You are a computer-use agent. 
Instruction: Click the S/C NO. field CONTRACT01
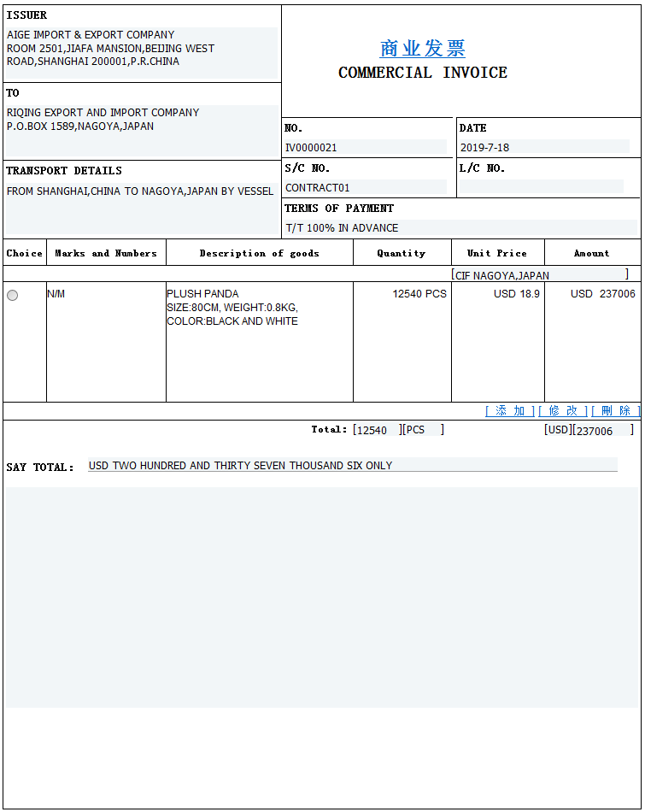point(365,188)
